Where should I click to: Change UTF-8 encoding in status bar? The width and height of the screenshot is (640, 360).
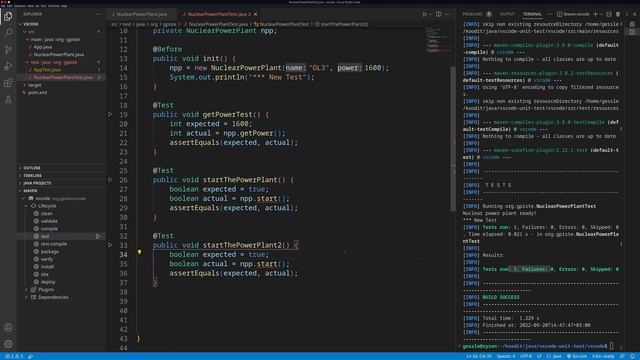tap(526, 356)
